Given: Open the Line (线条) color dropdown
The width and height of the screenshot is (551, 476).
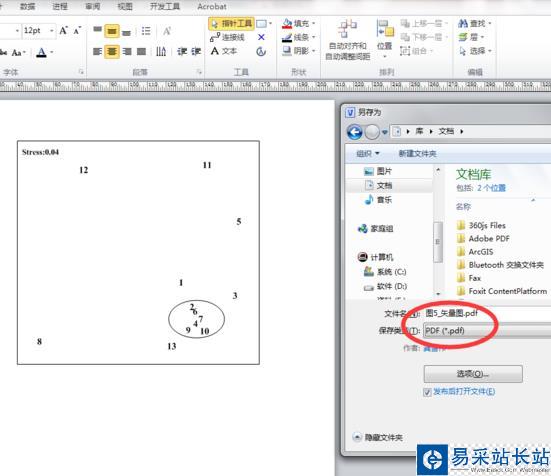Looking at the screenshot, I should (298, 37).
